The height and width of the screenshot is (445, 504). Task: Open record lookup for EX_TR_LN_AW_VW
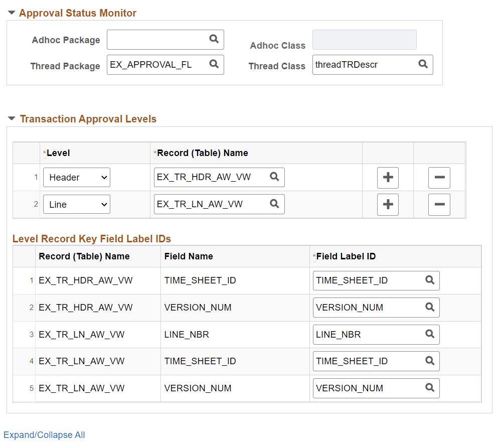point(274,204)
